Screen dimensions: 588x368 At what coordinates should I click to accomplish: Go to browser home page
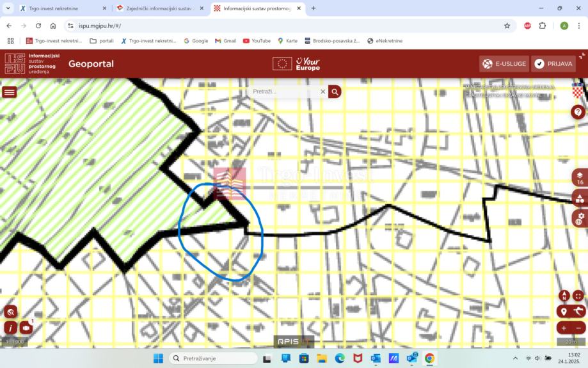[x=53, y=26]
